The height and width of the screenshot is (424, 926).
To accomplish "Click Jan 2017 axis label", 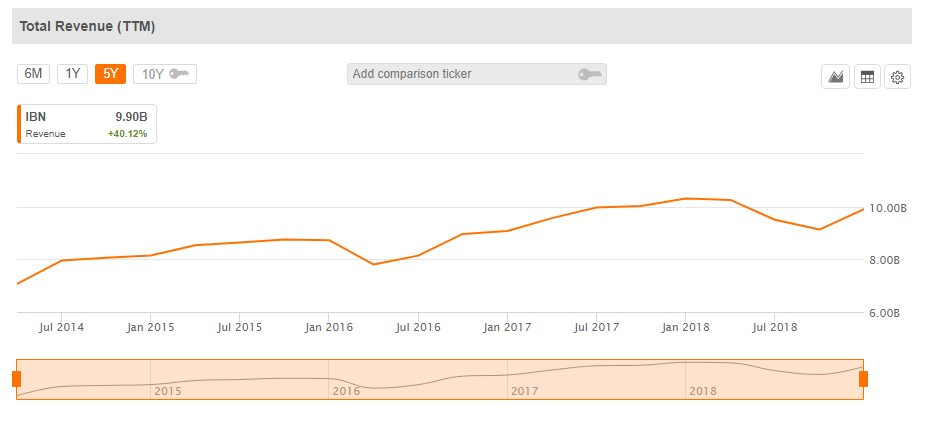I will click(x=507, y=327).
